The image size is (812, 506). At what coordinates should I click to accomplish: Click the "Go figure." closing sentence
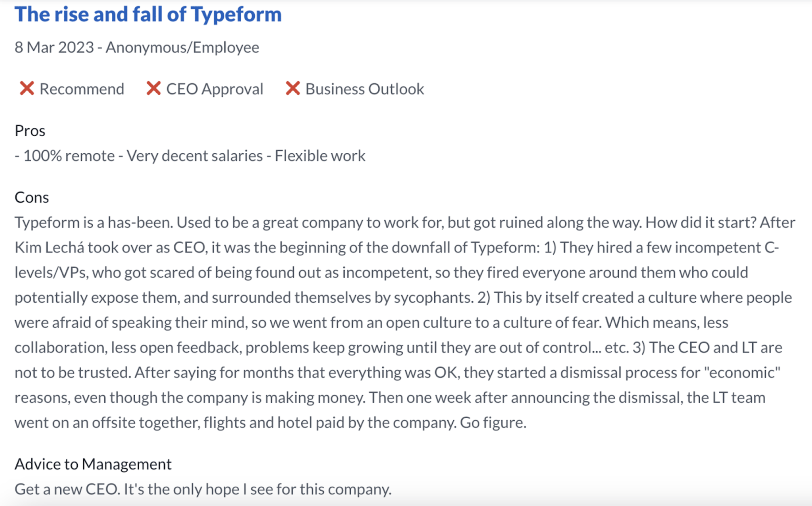493,423
